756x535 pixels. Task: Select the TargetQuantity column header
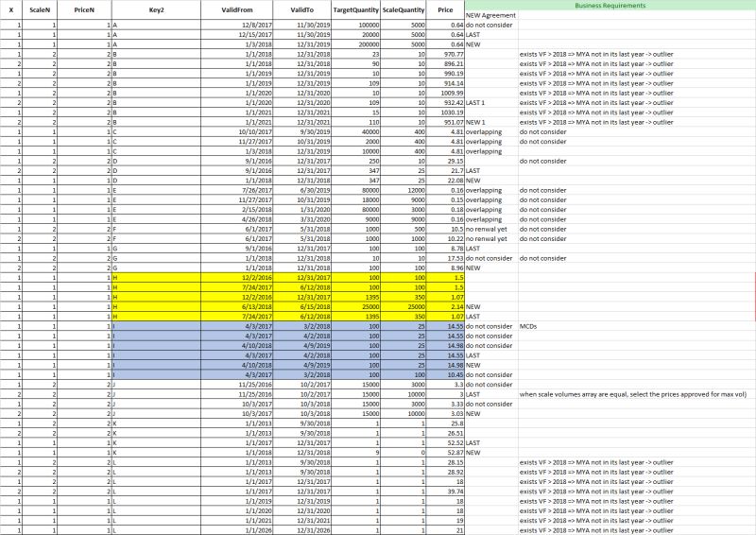coord(356,9)
